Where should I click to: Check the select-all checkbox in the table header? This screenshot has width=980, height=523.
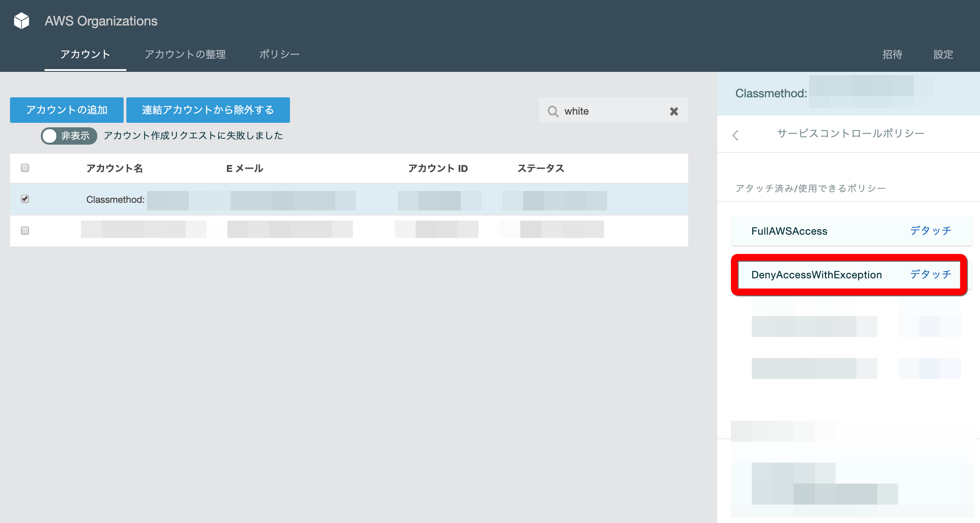coord(25,168)
